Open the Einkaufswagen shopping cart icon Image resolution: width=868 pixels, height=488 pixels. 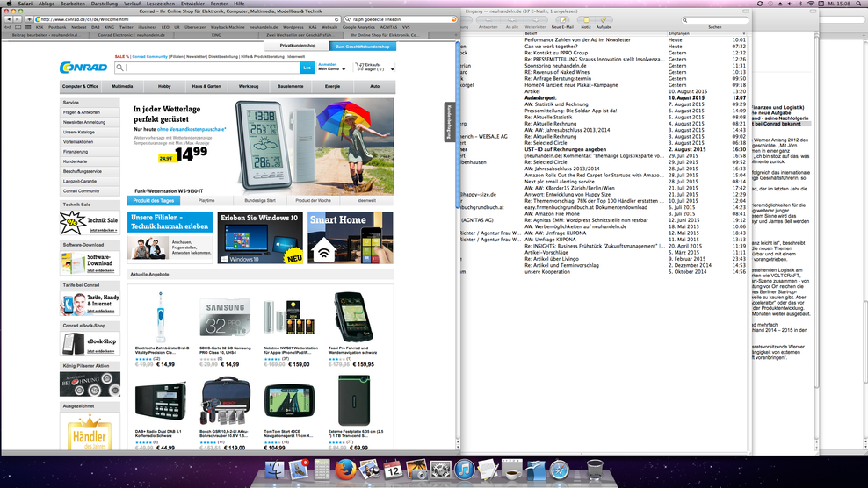360,67
